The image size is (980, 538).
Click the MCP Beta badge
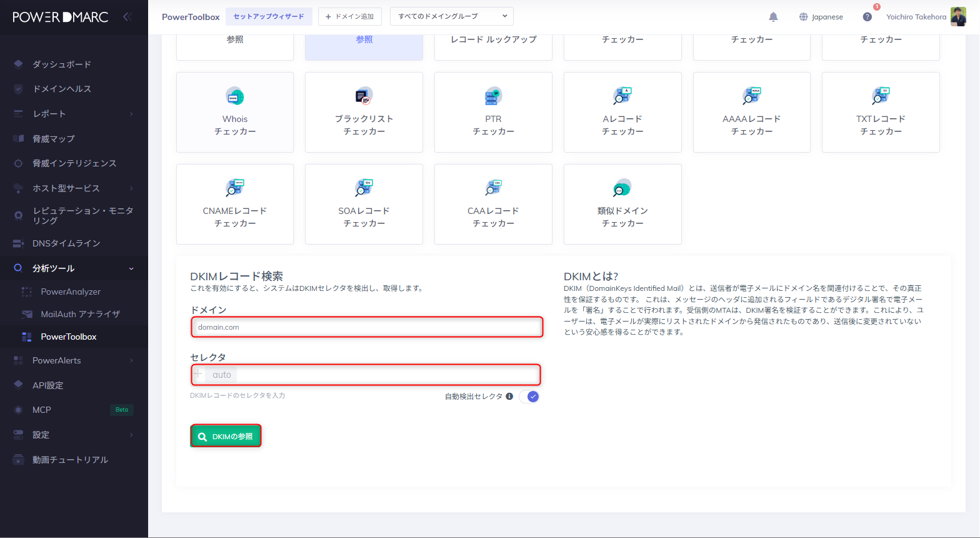[122, 410]
